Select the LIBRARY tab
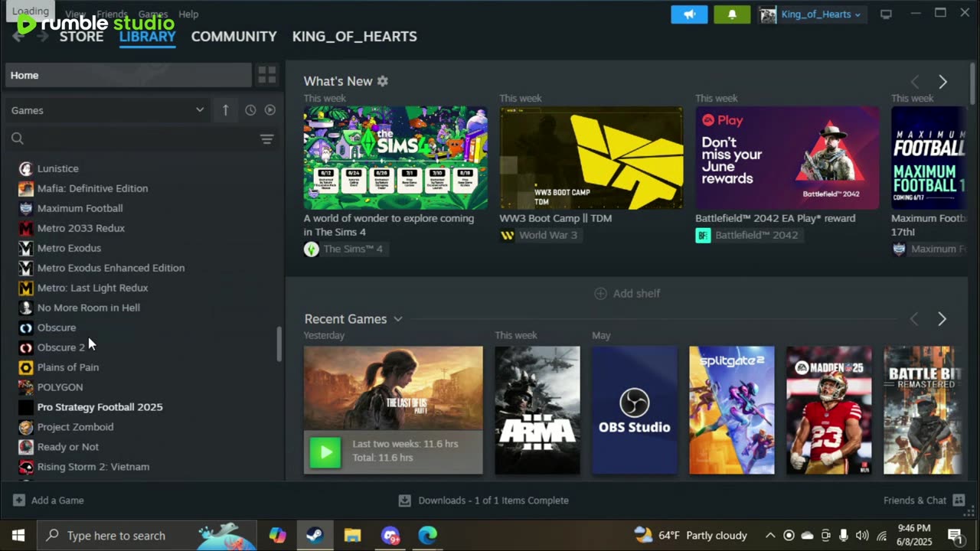Image resolution: width=980 pixels, height=551 pixels. (x=148, y=37)
